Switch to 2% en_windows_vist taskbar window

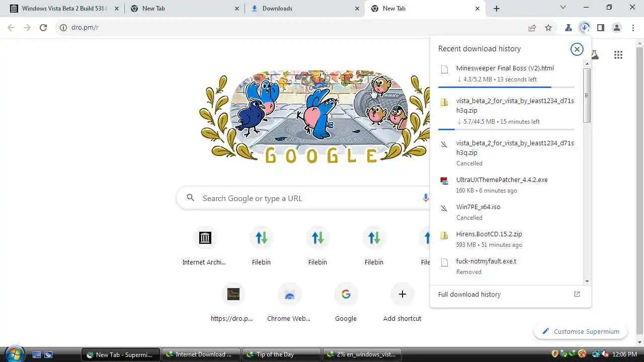click(x=362, y=354)
